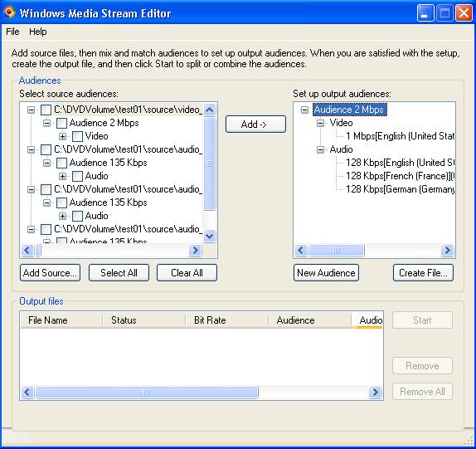Image resolution: width=476 pixels, height=449 pixels.
Task: Expand the first Audio node in source tree
Action: [x=62, y=176]
